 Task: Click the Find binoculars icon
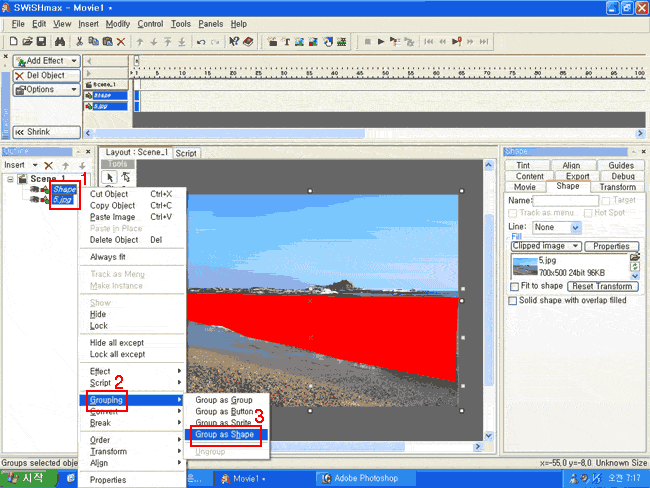60,41
